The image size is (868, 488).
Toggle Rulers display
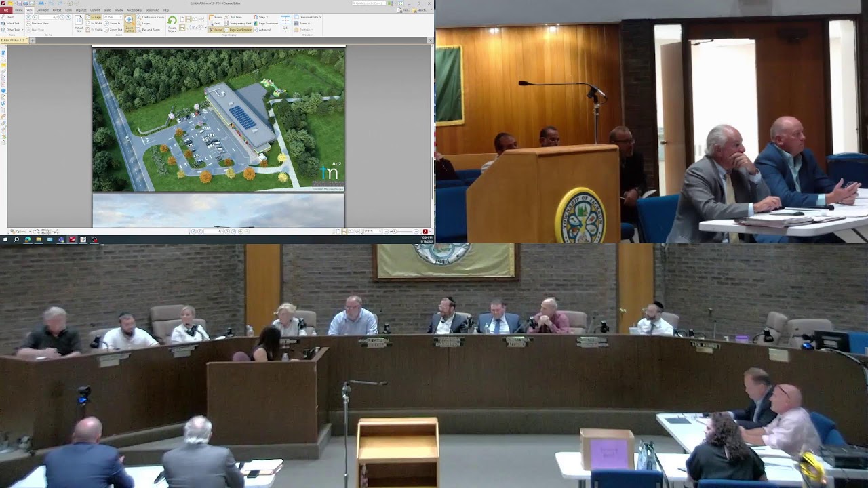pos(215,17)
